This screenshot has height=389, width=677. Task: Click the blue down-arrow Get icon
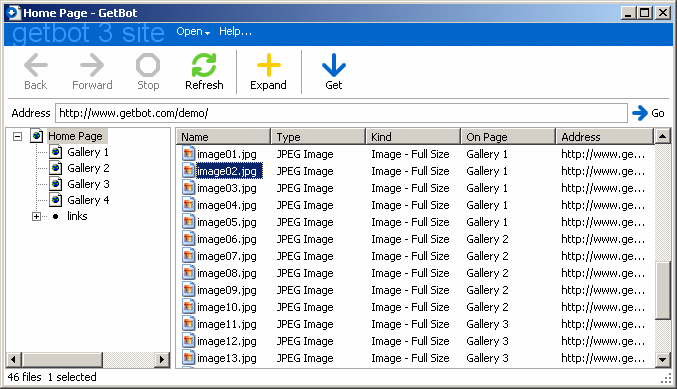pos(334,65)
